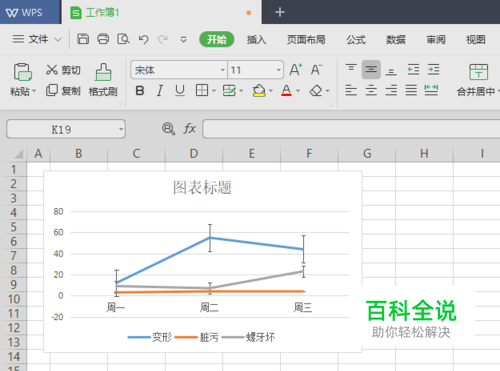Screen dimensions: 500x371
Task: Click distributed alignment icon
Action: pos(431,90)
